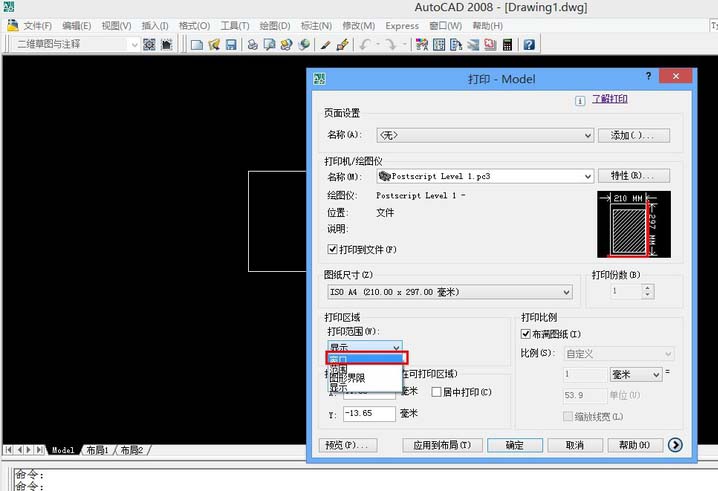
Task: Switch to the 布局2 tab
Action: click(x=132, y=450)
